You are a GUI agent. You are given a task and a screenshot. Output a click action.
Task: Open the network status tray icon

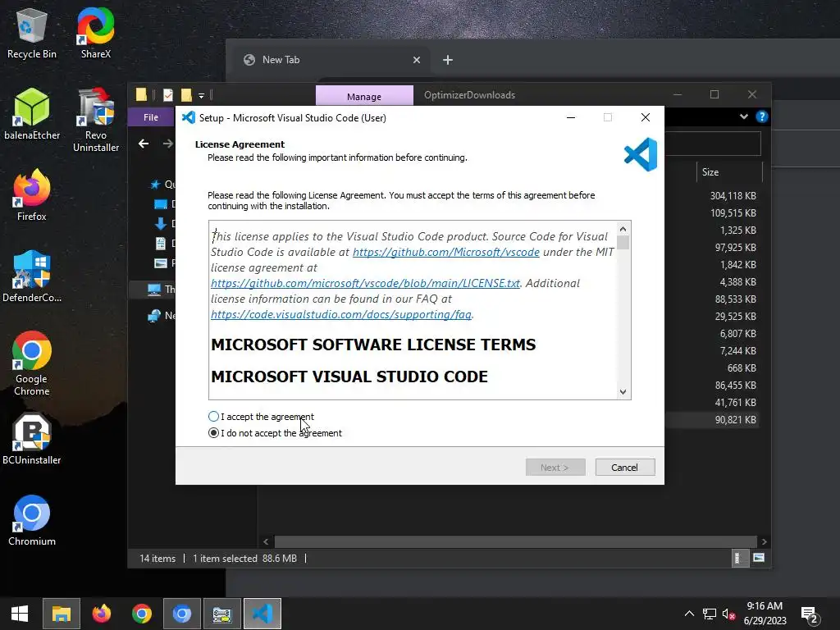[x=710, y=614]
